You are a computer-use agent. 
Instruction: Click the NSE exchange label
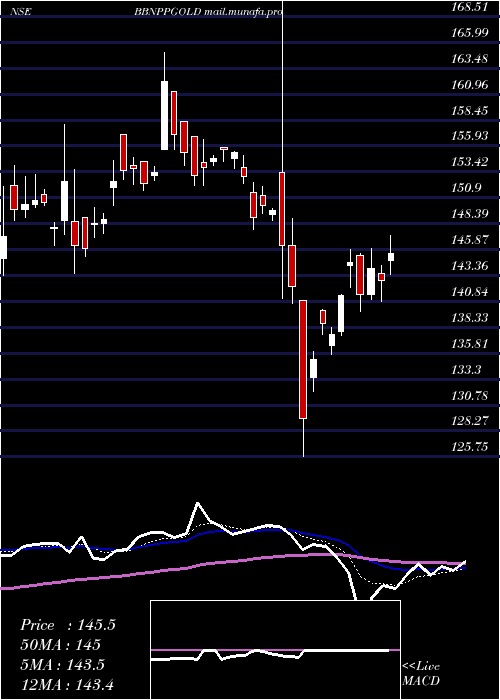coord(21,12)
